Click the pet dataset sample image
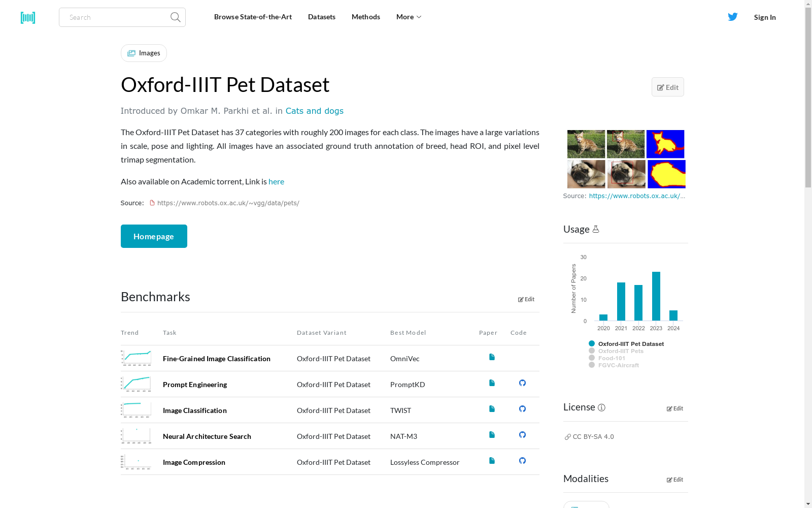The image size is (812, 508). 626,159
